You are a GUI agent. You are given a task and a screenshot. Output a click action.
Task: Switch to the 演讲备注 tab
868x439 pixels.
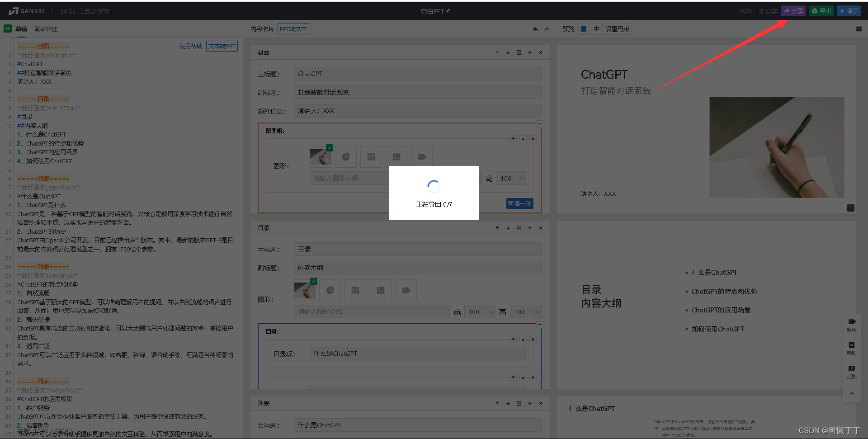point(46,29)
